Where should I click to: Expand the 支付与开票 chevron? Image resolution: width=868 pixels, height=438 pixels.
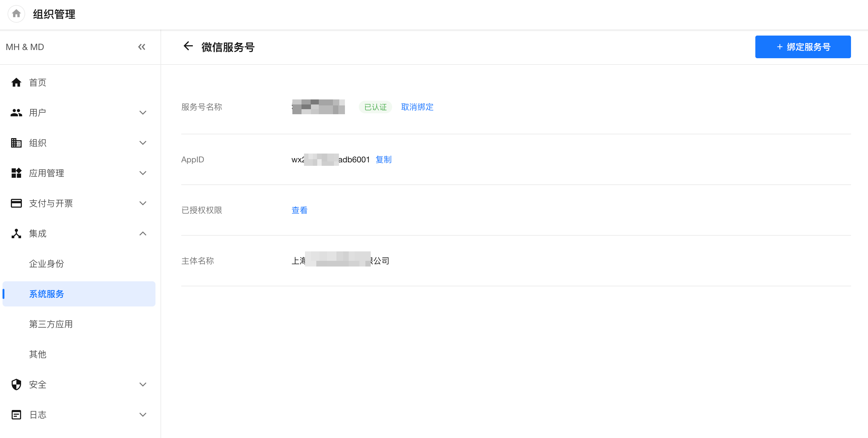[x=143, y=203]
